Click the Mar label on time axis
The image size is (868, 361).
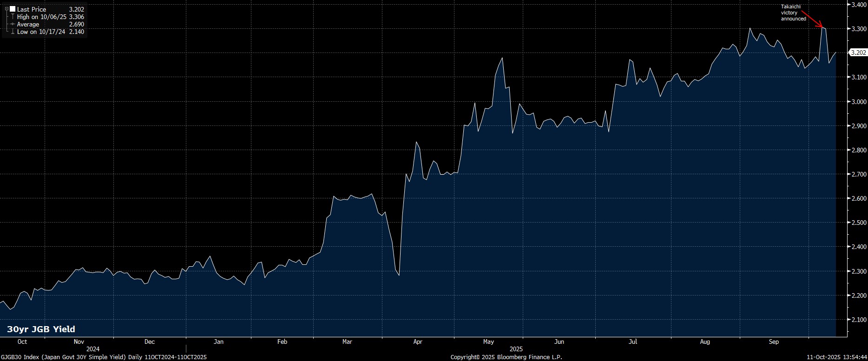click(347, 341)
